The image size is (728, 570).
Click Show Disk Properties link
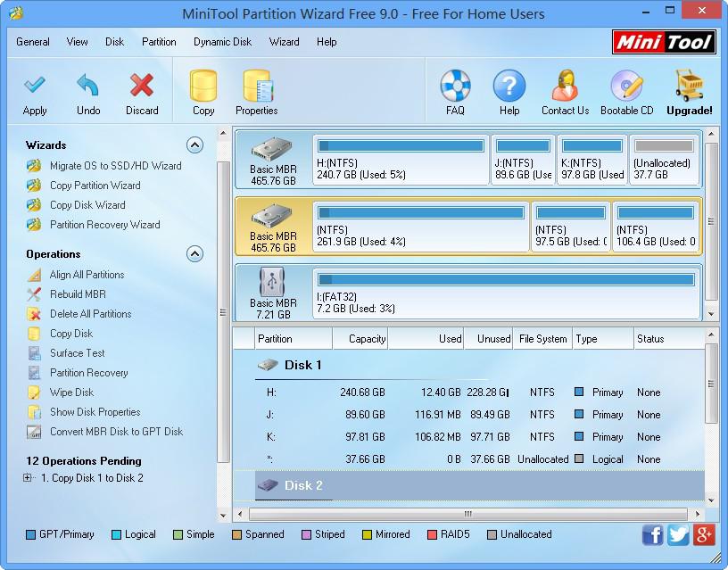point(95,412)
